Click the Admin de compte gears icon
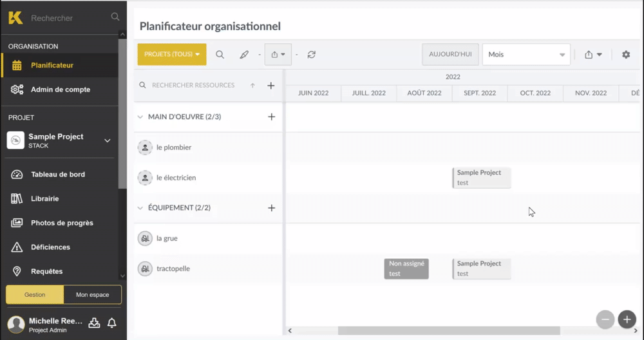This screenshot has height=340, width=644. click(x=17, y=90)
